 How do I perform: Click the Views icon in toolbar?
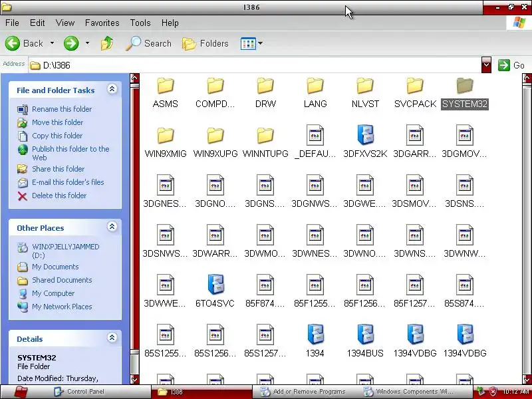[248, 43]
